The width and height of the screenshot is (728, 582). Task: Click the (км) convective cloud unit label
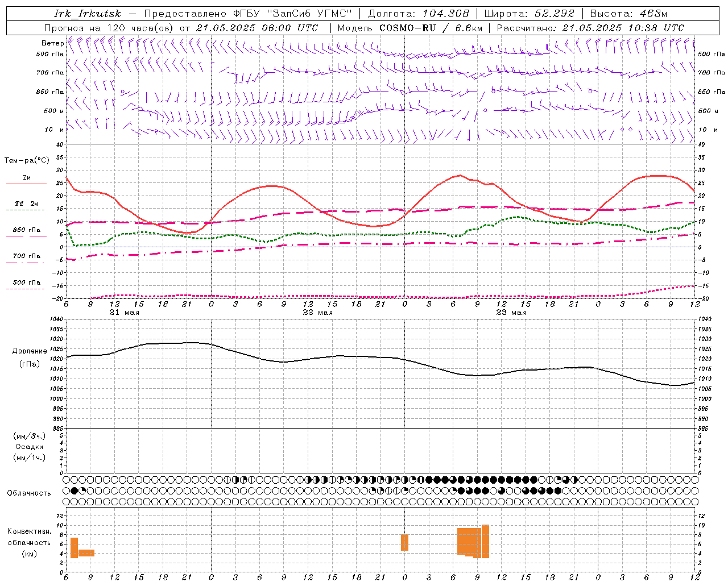coord(30,554)
